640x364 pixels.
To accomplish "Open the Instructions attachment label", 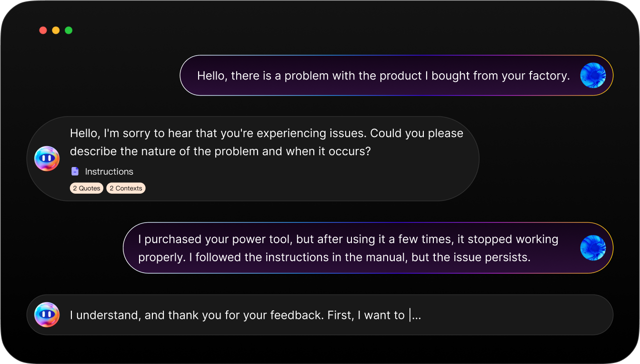I will (x=109, y=172).
